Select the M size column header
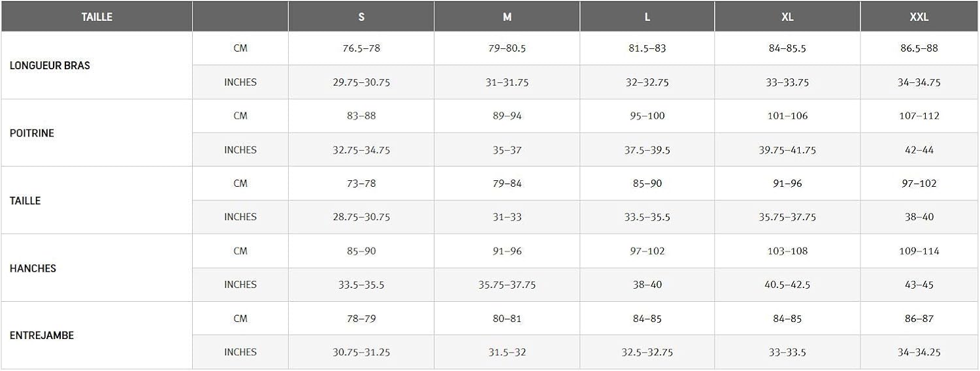This screenshot has width=980, height=371. point(507,17)
